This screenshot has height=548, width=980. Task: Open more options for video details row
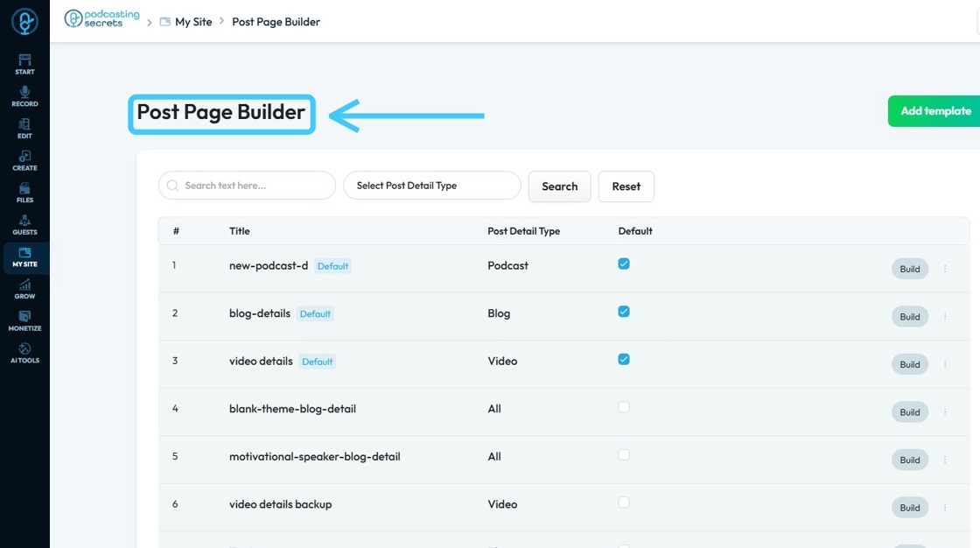(x=945, y=364)
